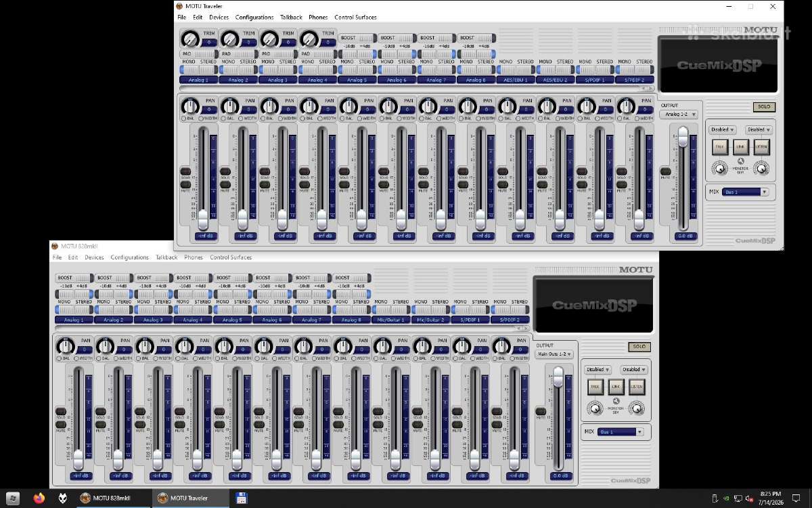Click S/PDIF 1 pan knob in 828mkII window
Image resolution: width=812 pixels, height=508 pixels.
[461, 346]
